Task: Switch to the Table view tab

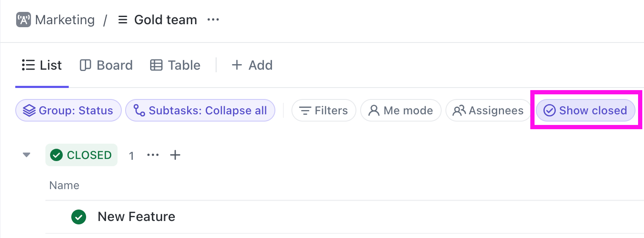Action: point(175,65)
